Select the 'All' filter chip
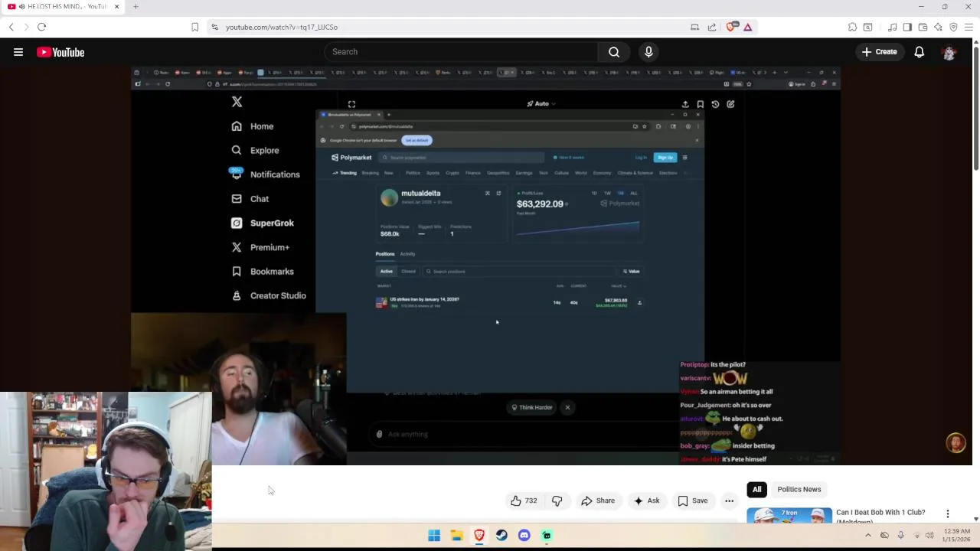980x551 pixels. click(x=756, y=489)
